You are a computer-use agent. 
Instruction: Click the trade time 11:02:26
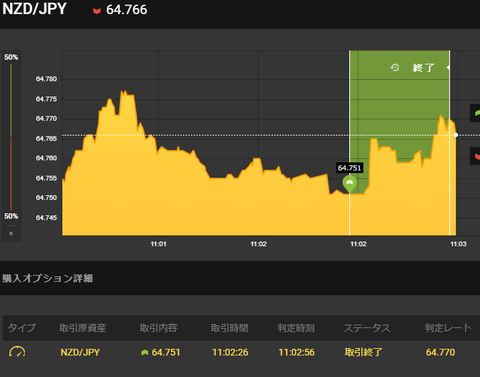tap(230, 352)
